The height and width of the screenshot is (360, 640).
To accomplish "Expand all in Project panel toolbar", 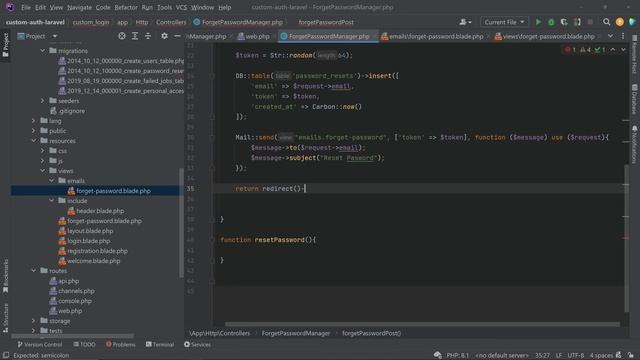I will pos(135,36).
